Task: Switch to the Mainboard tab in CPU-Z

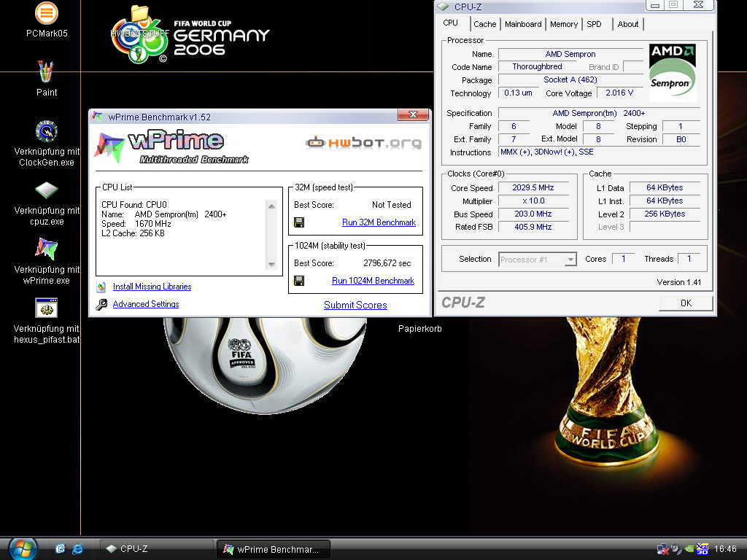Action: coord(523,24)
